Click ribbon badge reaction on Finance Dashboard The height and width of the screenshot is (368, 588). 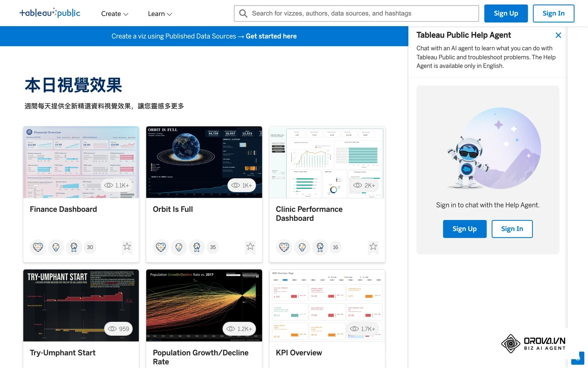tap(74, 247)
